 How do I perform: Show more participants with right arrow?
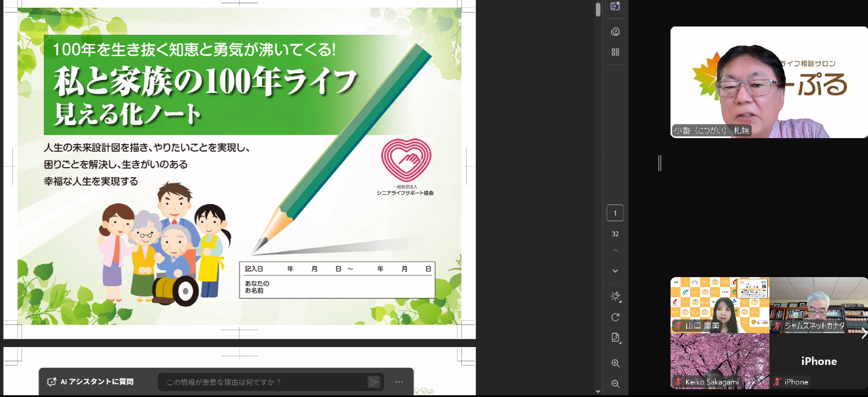[864, 333]
